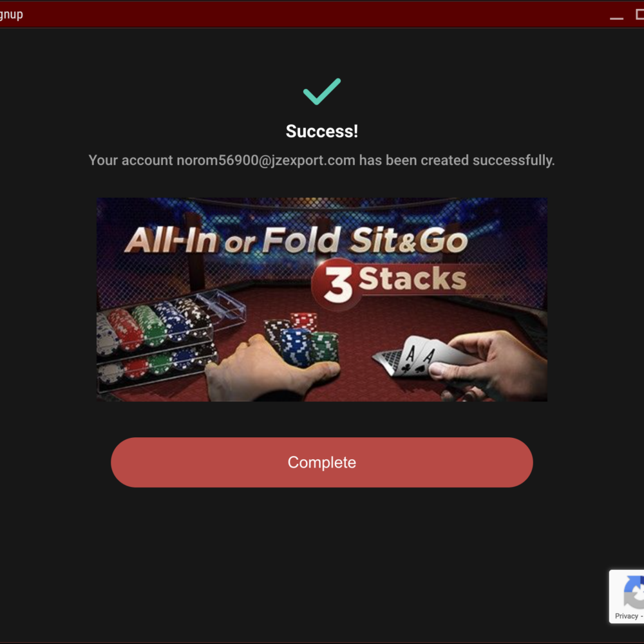Click the 'created successfully' message text
The image size is (644, 644).
[488, 160]
